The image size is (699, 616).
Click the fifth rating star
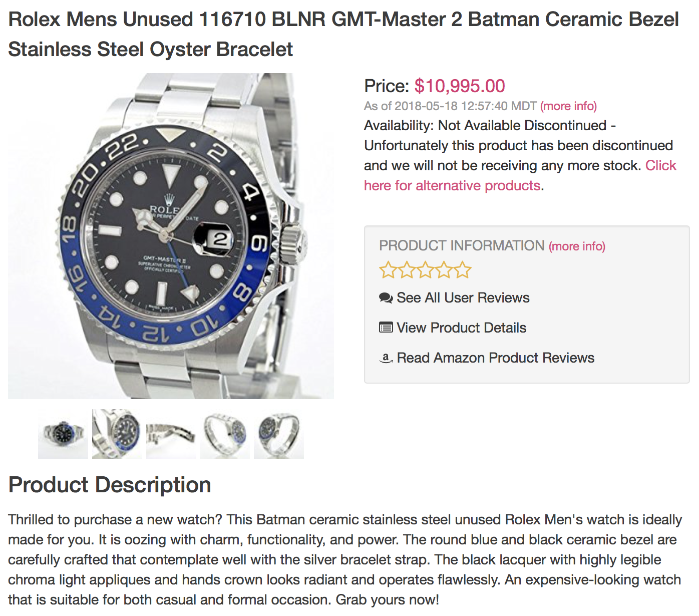[x=462, y=270]
